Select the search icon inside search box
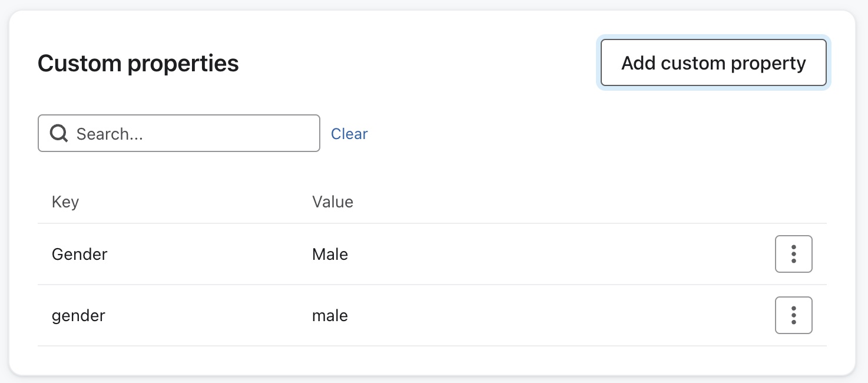This screenshot has width=868, height=383. (58, 133)
